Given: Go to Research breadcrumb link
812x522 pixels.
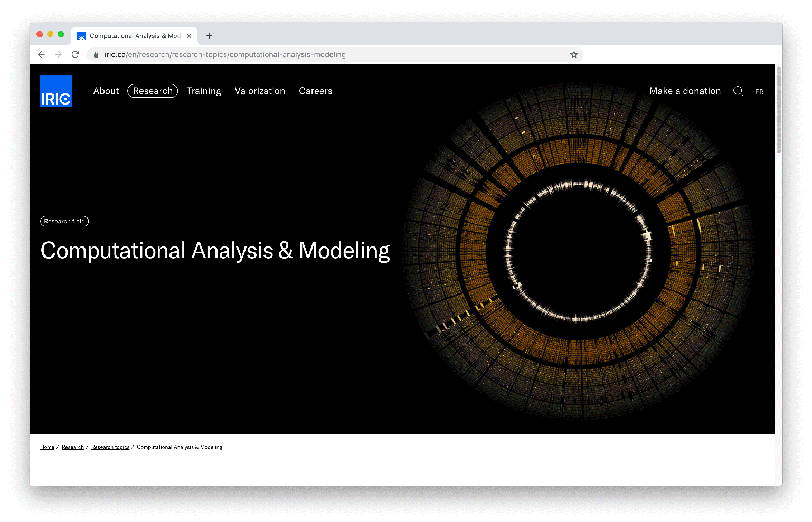Looking at the screenshot, I should (73, 447).
